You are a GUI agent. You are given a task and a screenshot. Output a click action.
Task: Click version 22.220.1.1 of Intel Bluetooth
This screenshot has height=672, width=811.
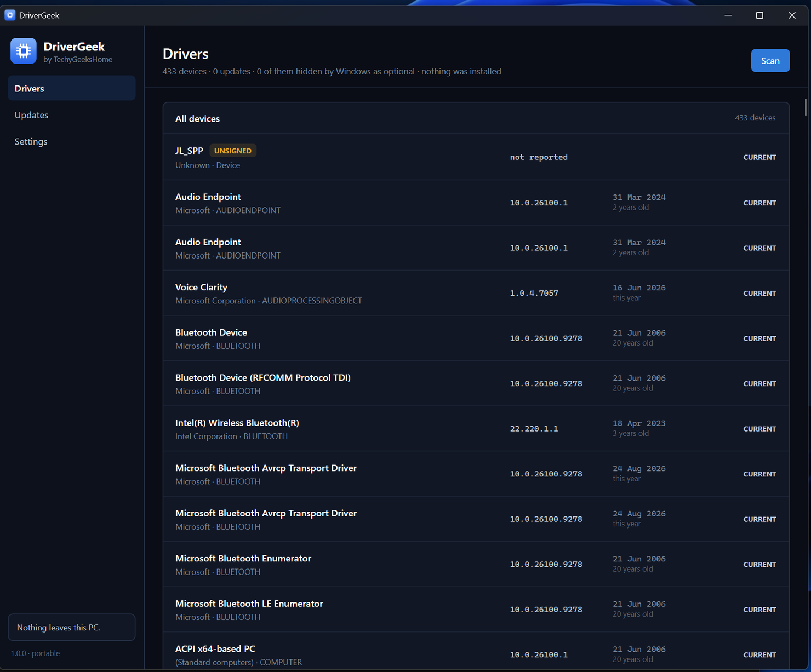point(534,429)
